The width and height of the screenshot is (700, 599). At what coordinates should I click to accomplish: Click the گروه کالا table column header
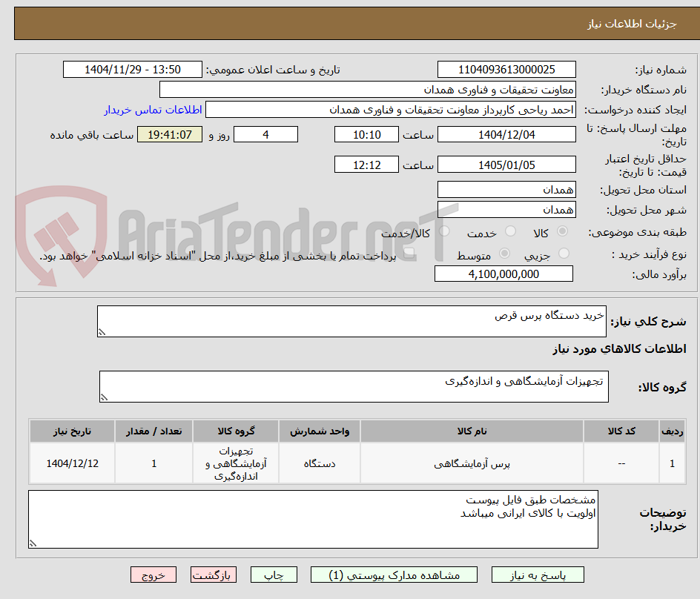pos(236,431)
